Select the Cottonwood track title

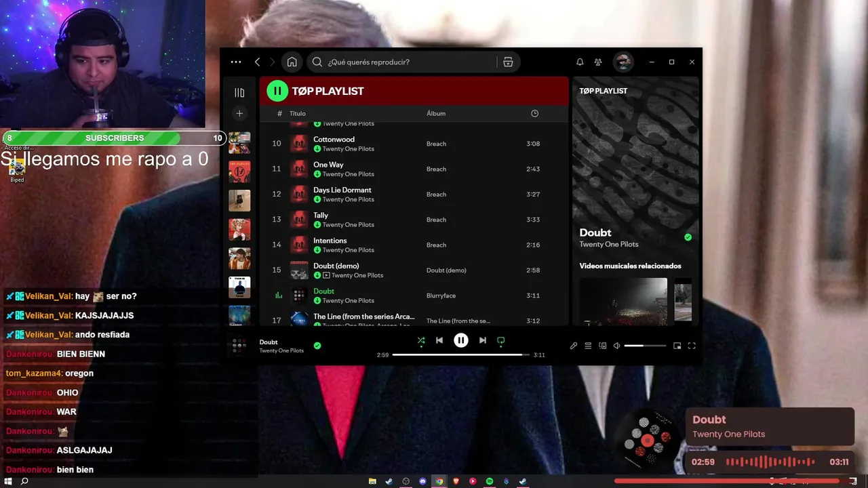pos(334,140)
